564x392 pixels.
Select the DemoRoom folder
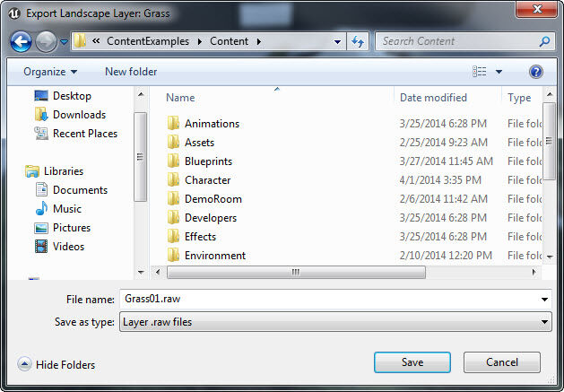[213, 199]
